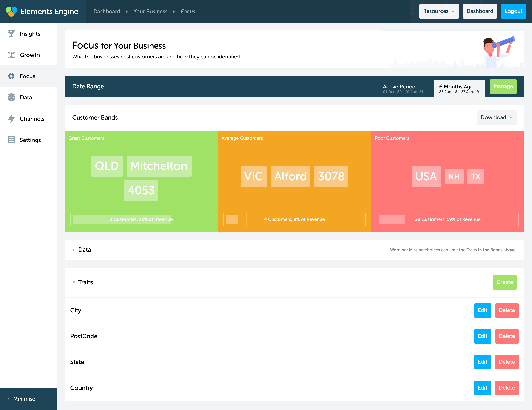The height and width of the screenshot is (410, 532).
Task: Collapse the Traits section
Action: pos(74,282)
